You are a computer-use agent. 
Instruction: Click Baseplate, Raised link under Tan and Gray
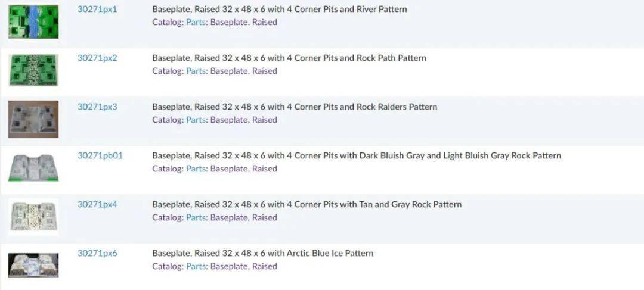coord(244,217)
